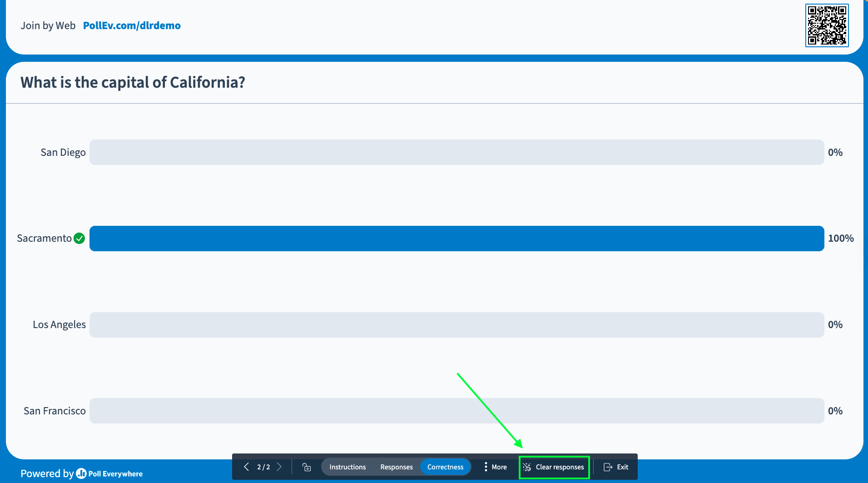Click the San Francisco option label
The image size is (868, 483).
click(55, 411)
